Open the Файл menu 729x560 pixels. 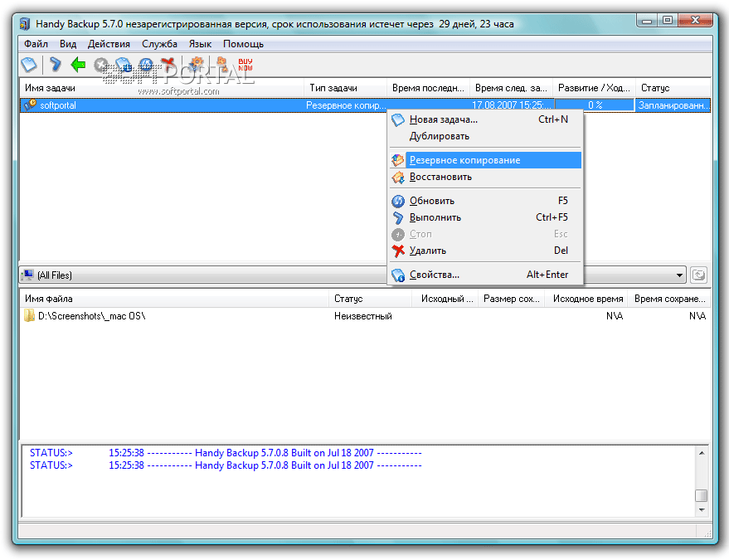(x=36, y=44)
